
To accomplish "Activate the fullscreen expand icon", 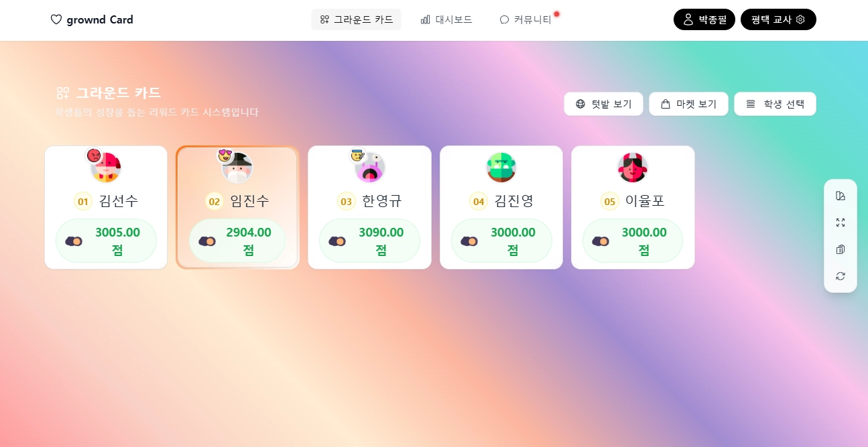I will pyautogui.click(x=841, y=222).
